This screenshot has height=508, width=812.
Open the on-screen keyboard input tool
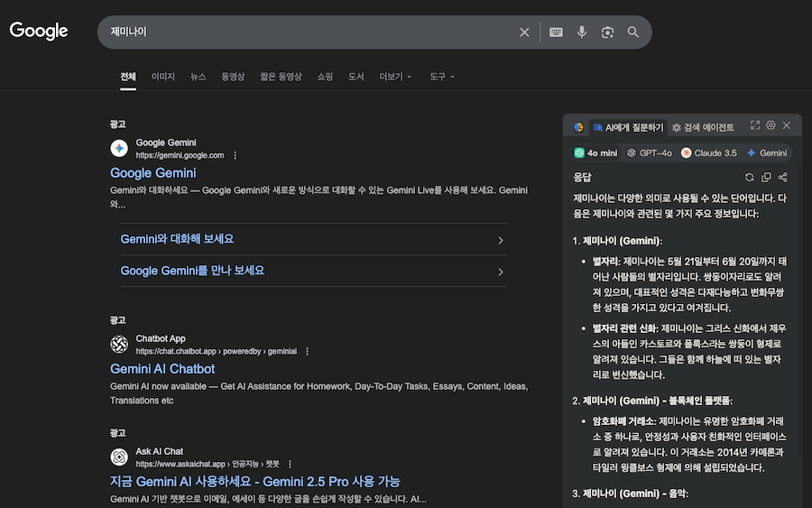pyautogui.click(x=556, y=32)
